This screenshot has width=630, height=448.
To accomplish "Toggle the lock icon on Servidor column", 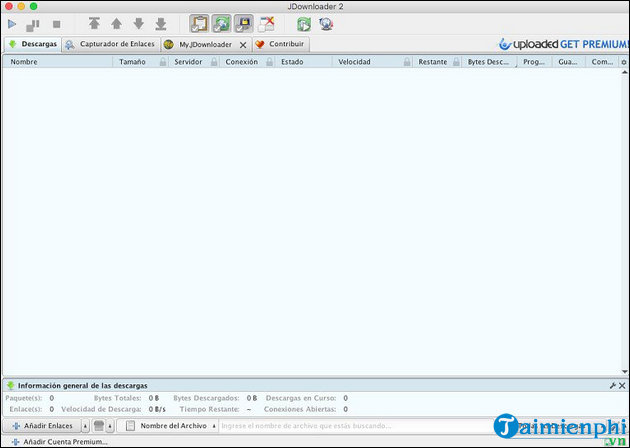I will [214, 62].
